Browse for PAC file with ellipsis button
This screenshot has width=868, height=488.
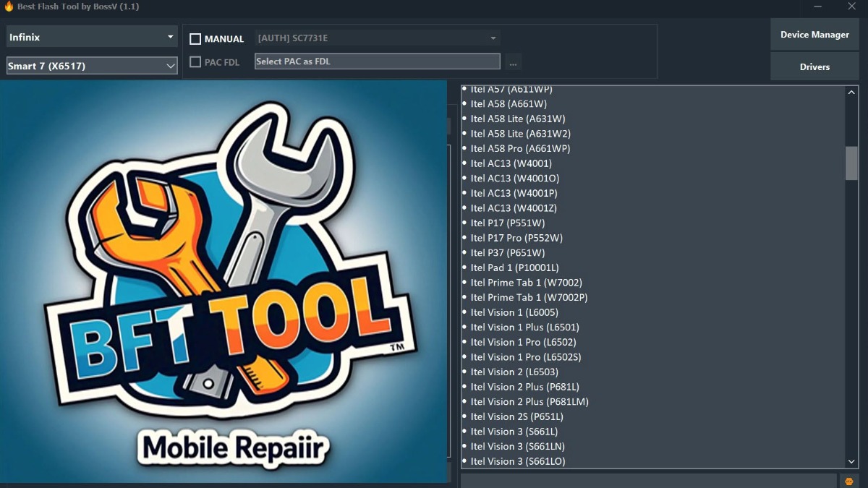tap(513, 62)
